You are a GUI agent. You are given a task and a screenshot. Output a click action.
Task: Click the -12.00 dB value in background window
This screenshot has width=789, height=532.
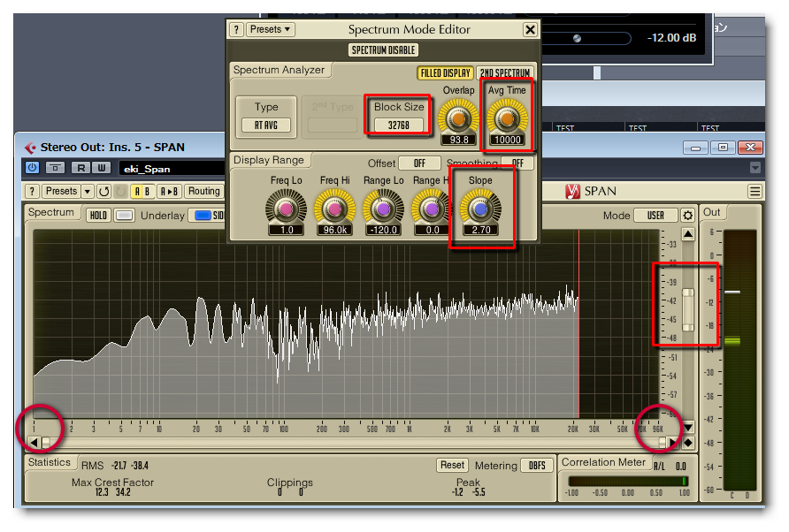click(x=671, y=38)
